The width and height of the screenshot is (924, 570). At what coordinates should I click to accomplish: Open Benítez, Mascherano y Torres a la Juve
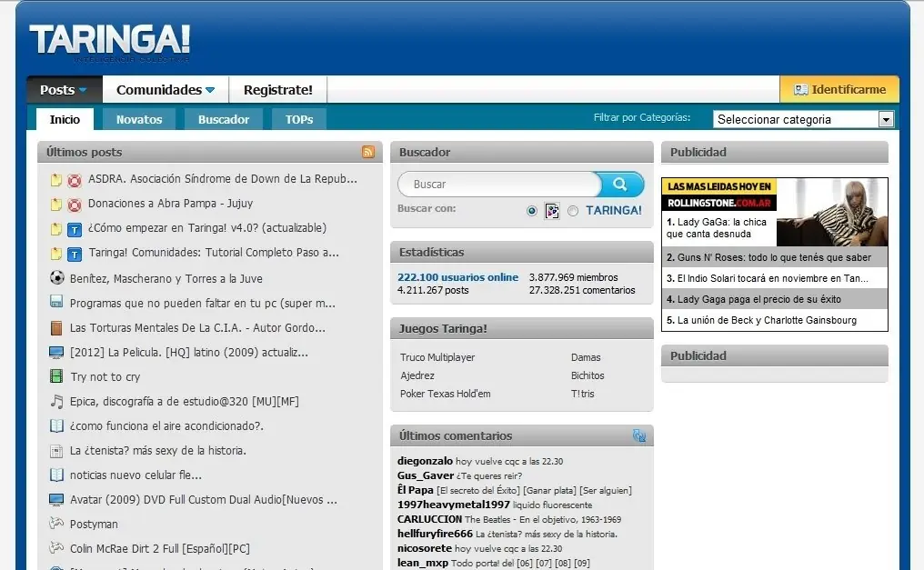coord(166,278)
